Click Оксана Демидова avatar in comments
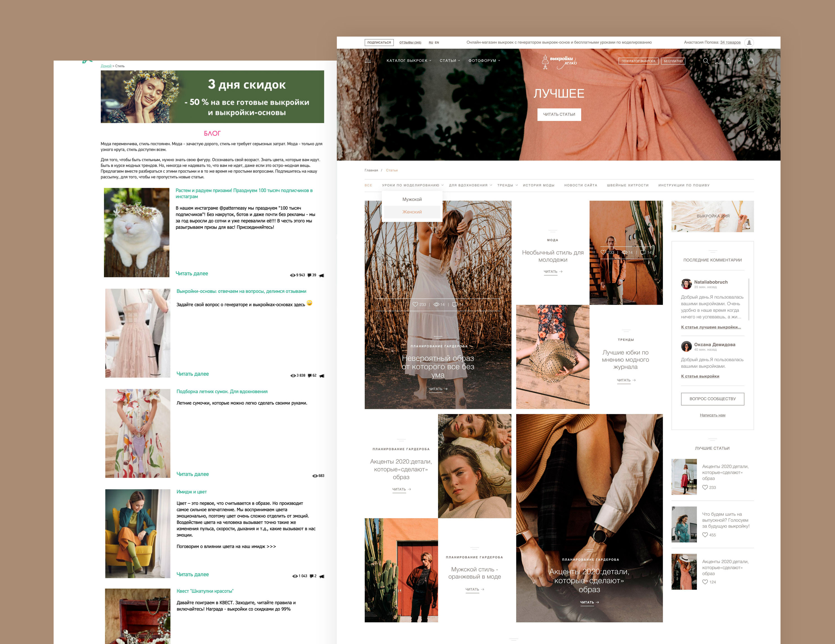The image size is (835, 644). point(686,346)
